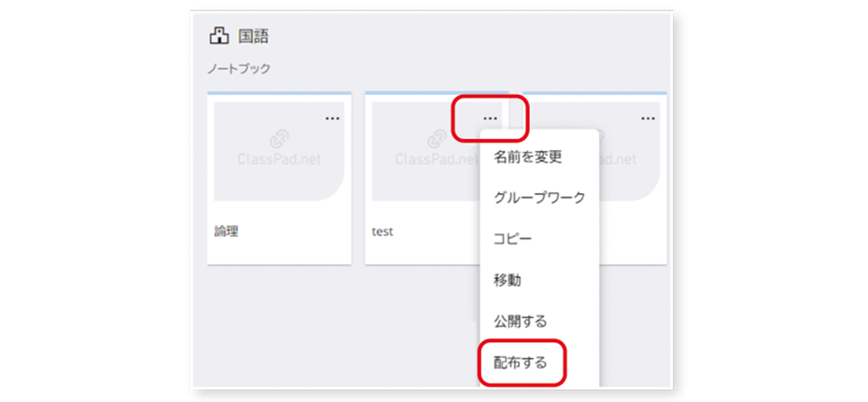This screenshot has width=868, height=402.
Task: Choose グループワーク in the menu
Action: click(x=539, y=197)
